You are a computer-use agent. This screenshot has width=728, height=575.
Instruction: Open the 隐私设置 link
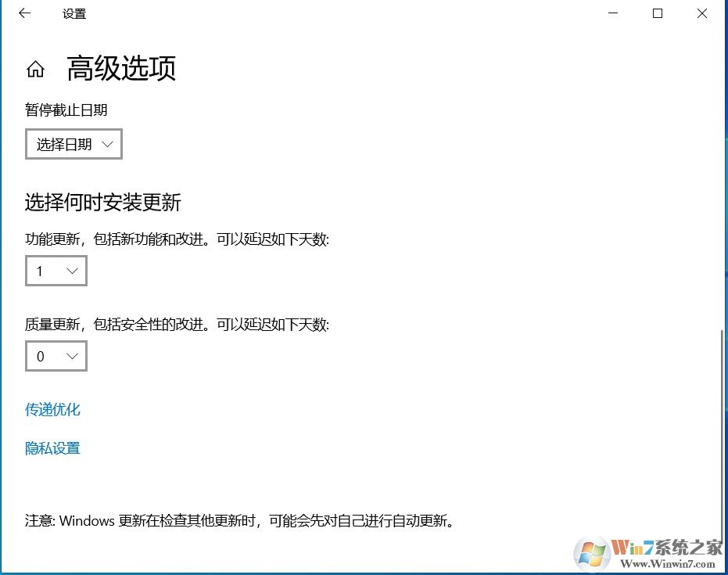[x=52, y=448]
